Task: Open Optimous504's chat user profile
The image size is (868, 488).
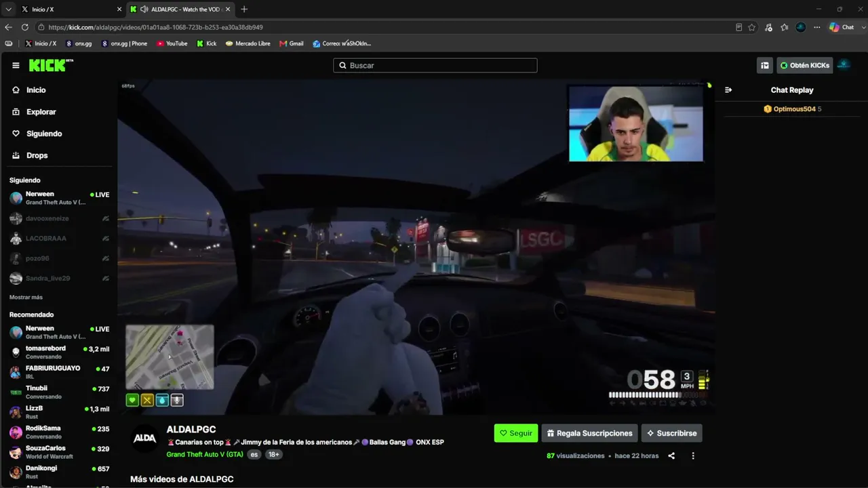Action: coord(794,109)
